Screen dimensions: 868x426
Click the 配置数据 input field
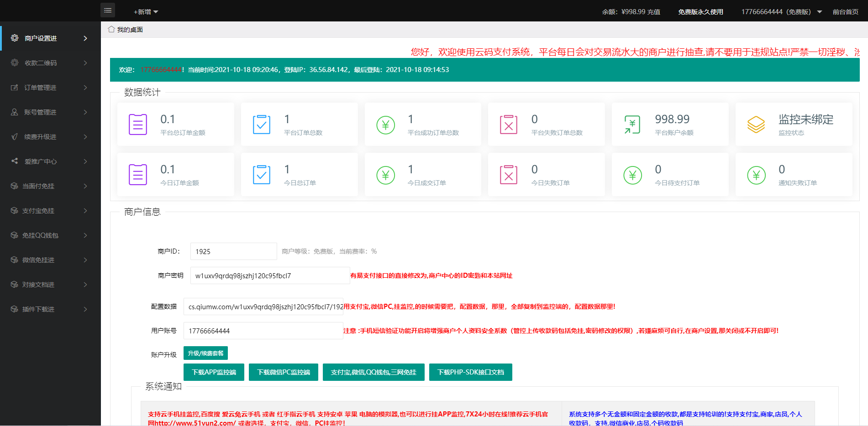pos(263,307)
